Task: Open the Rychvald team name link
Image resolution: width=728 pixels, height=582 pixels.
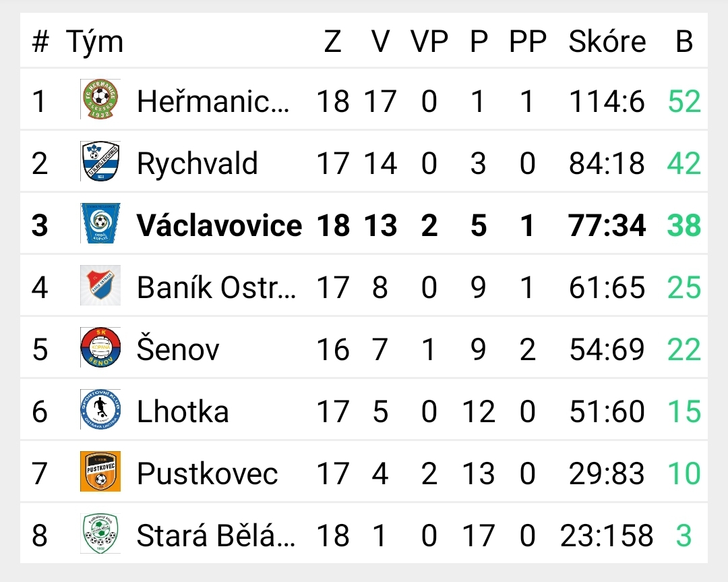Action: click(198, 163)
